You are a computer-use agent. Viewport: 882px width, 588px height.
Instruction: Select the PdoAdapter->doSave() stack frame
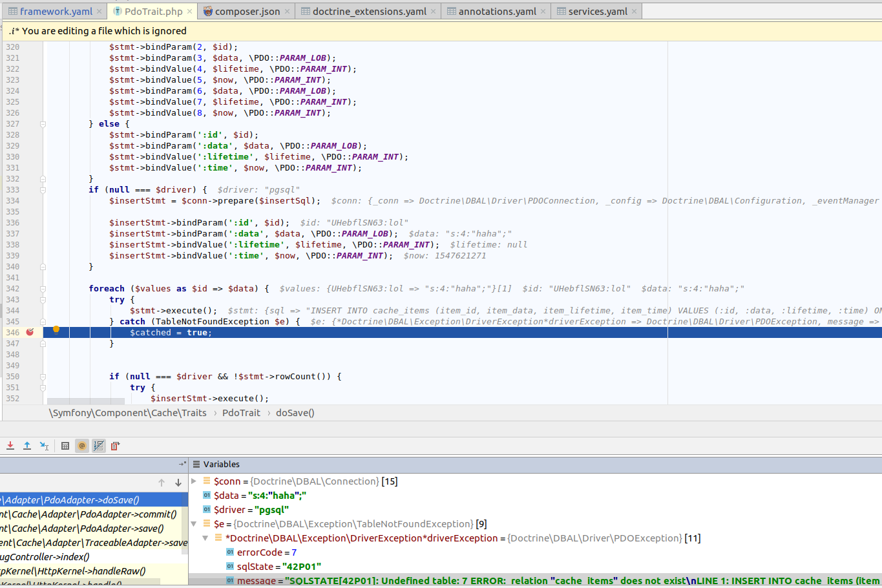pyautogui.click(x=94, y=499)
